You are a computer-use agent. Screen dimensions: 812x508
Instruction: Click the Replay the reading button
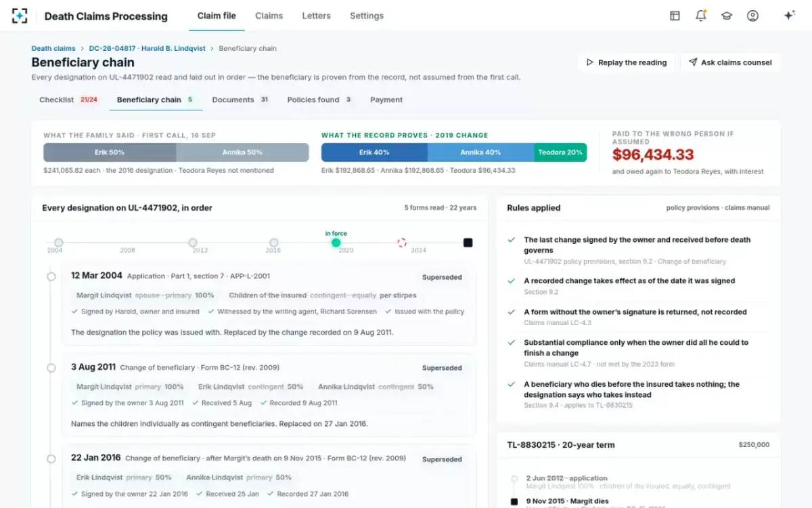[627, 62]
